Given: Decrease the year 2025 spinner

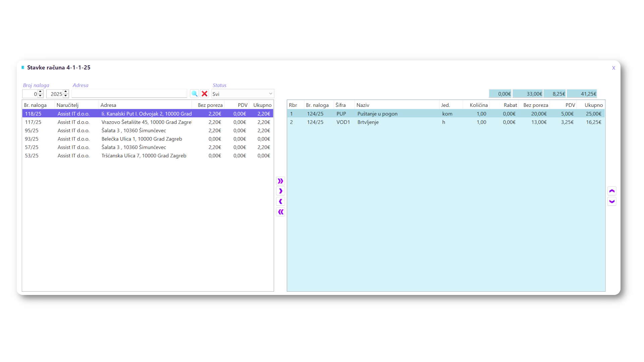Looking at the screenshot, I should (x=66, y=96).
